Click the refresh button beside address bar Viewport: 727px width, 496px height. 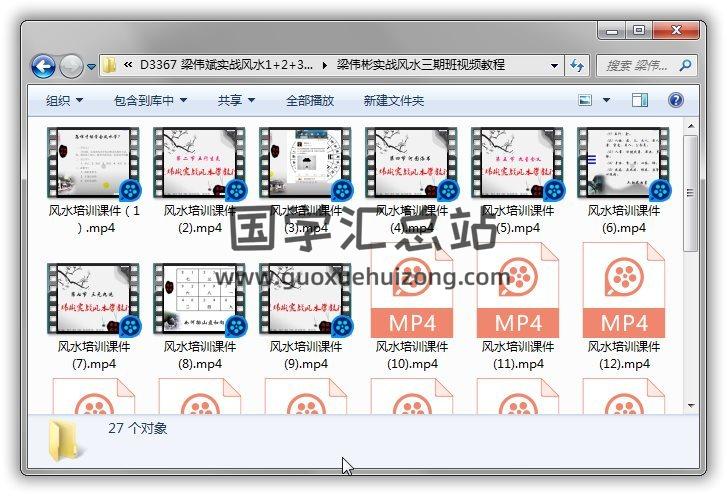click(577, 66)
